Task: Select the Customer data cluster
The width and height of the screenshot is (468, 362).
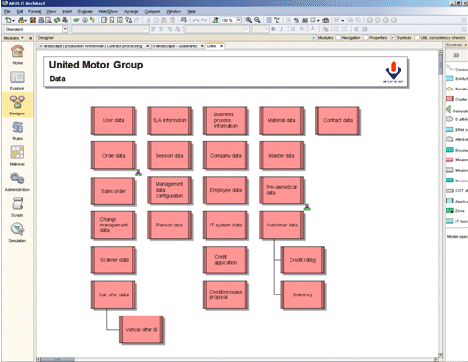Action: pyautogui.click(x=282, y=225)
